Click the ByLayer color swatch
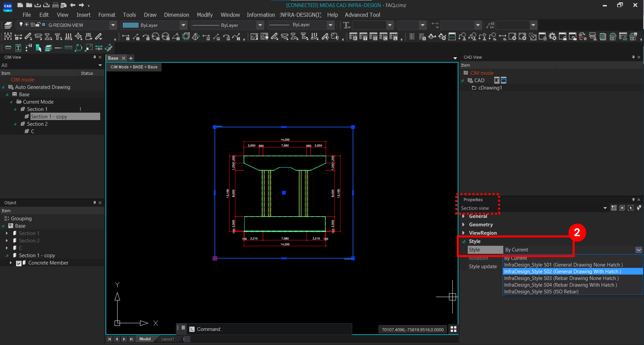This screenshot has height=345, width=644. pos(130,25)
